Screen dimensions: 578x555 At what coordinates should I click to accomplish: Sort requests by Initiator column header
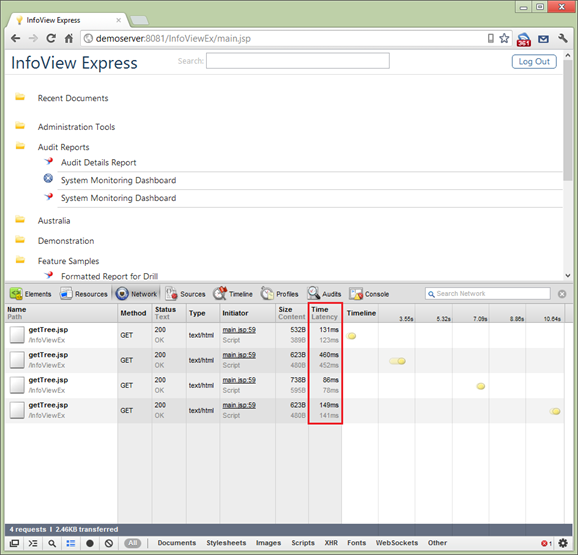point(247,313)
